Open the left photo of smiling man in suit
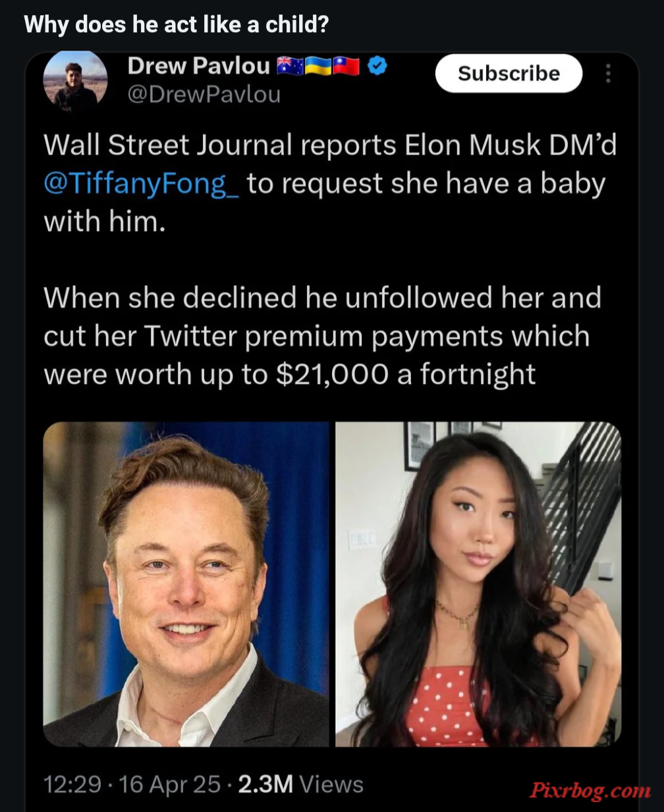This screenshot has width=664, height=812. (x=186, y=584)
